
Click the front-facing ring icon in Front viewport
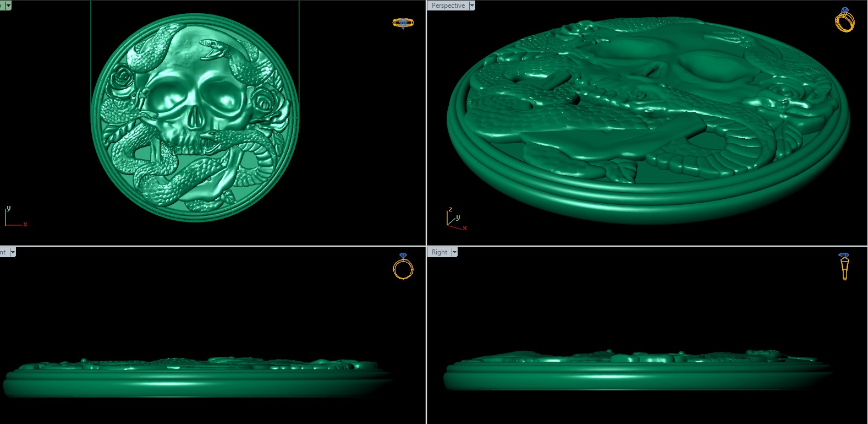pyautogui.click(x=403, y=267)
